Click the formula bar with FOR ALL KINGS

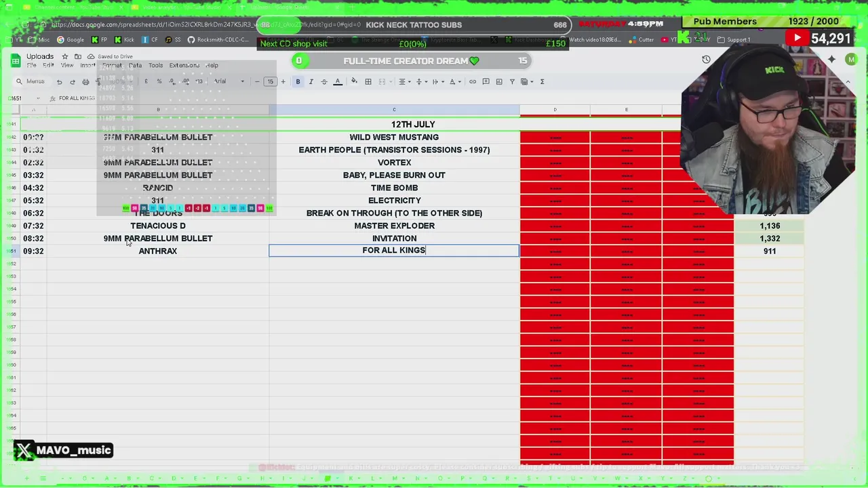[x=77, y=98]
